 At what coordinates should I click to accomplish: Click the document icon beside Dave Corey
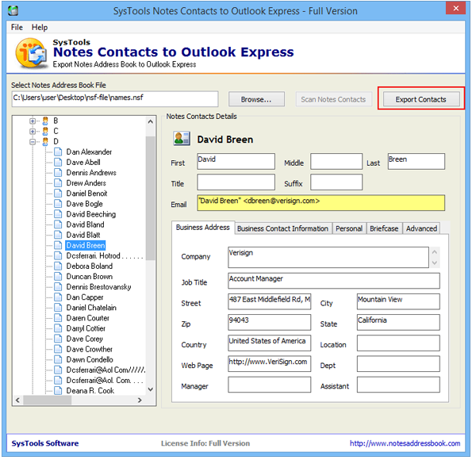pyautogui.click(x=58, y=339)
